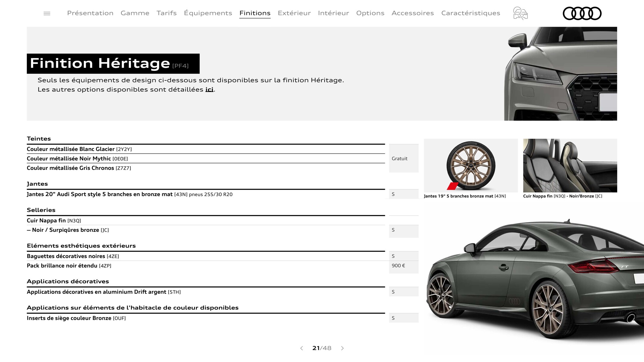Follow the 'ici' options link
644x362 pixels.
click(209, 89)
